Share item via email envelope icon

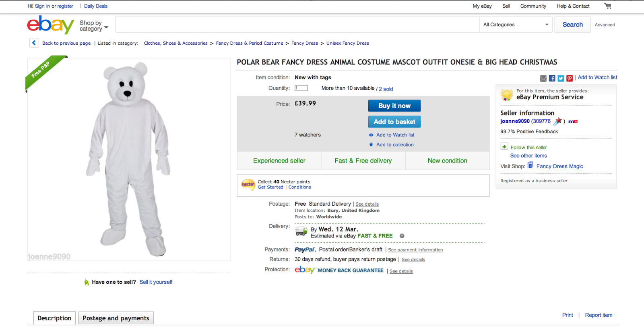tap(543, 78)
